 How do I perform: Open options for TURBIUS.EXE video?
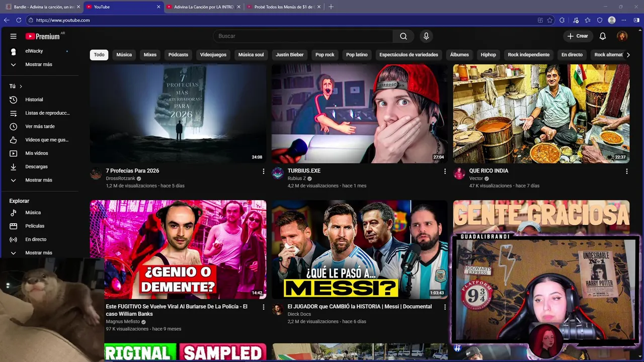tap(445, 171)
